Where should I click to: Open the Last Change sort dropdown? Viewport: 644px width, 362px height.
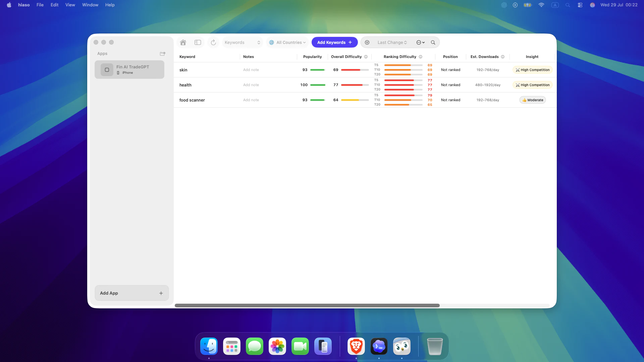click(392, 43)
